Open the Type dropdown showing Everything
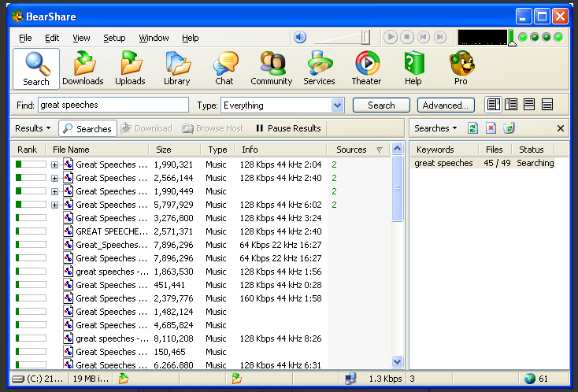 click(283, 105)
